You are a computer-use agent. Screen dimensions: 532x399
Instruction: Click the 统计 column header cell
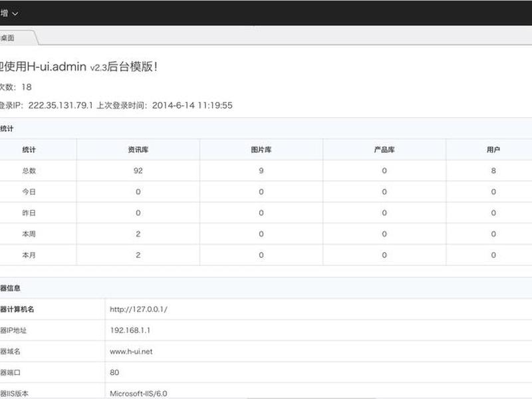(x=29, y=150)
